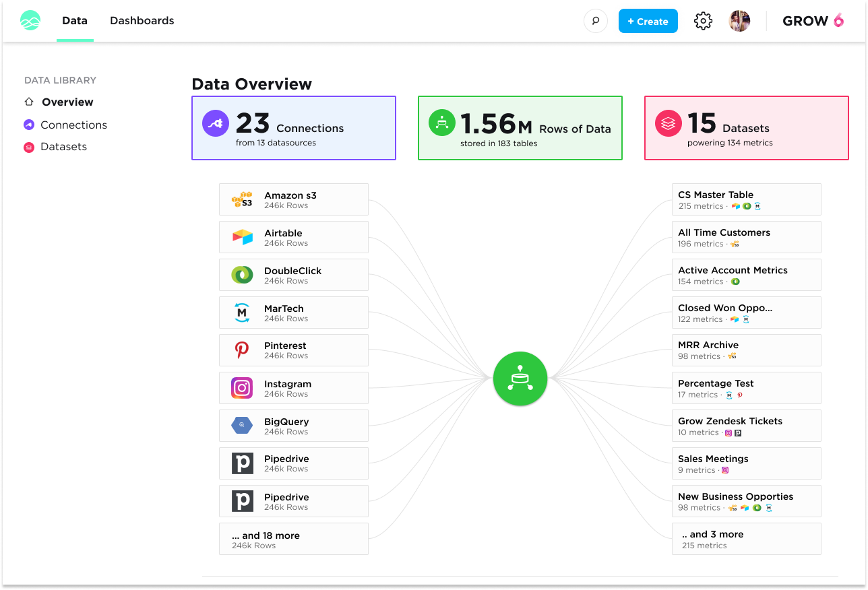Go to Datasets in the sidebar
The width and height of the screenshot is (868, 590).
[63, 147]
